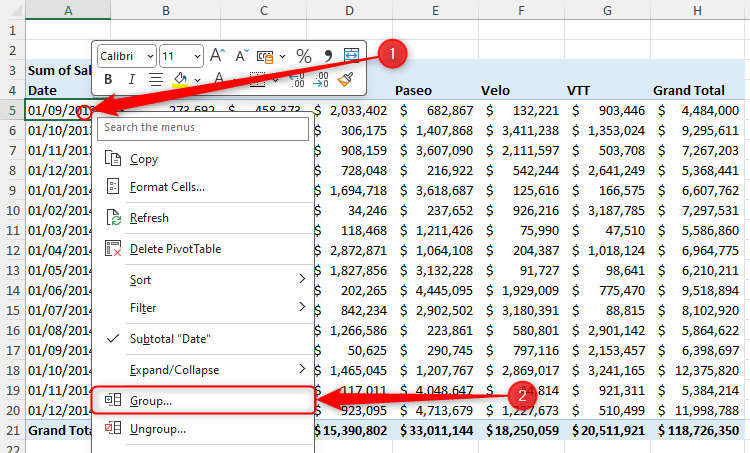Click the Delete PivotTable icon
Viewport: 750px width, 453px height.
[x=113, y=248]
